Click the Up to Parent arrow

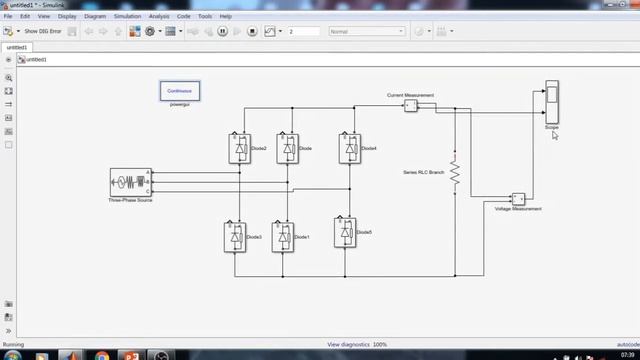118,31
